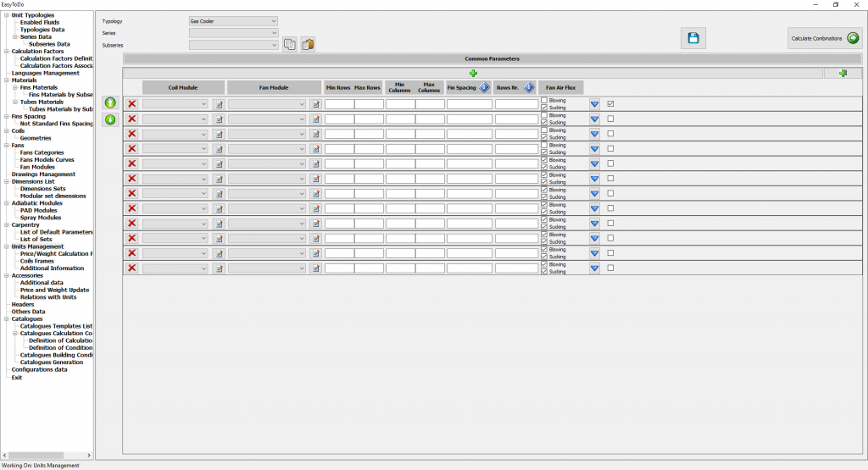Image resolution: width=868 pixels, height=470 pixels.
Task: Uncheck the Sucking checkbox in first row
Action: click(544, 108)
